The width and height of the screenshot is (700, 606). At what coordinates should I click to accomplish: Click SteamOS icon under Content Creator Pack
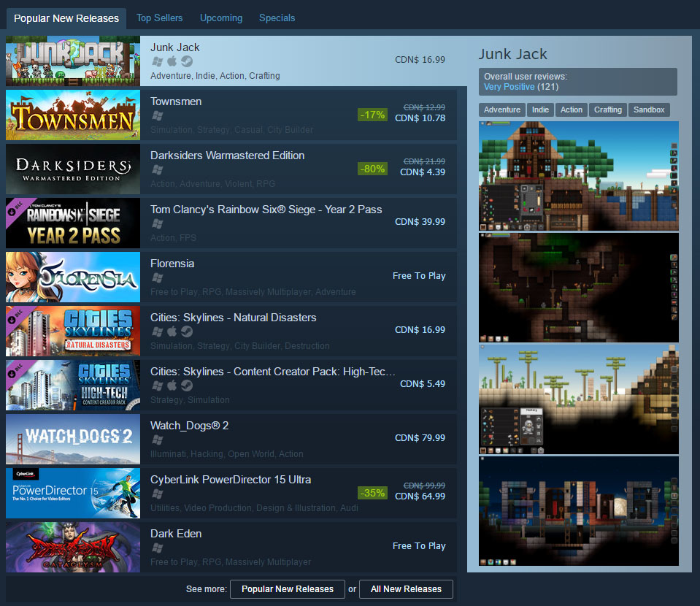point(187,386)
